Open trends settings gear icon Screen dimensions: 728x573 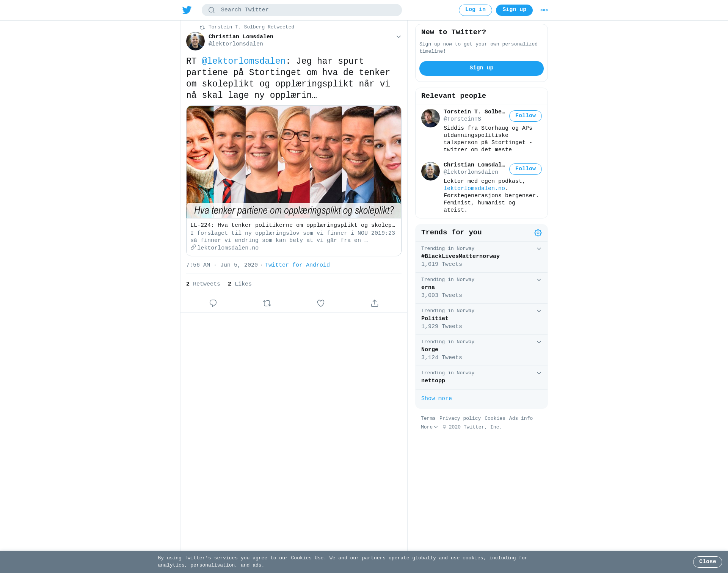tap(538, 233)
